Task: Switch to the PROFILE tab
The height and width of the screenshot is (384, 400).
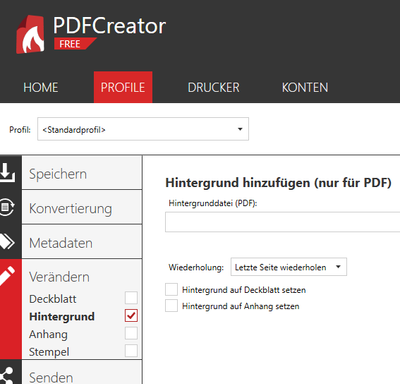Action: pos(123,87)
